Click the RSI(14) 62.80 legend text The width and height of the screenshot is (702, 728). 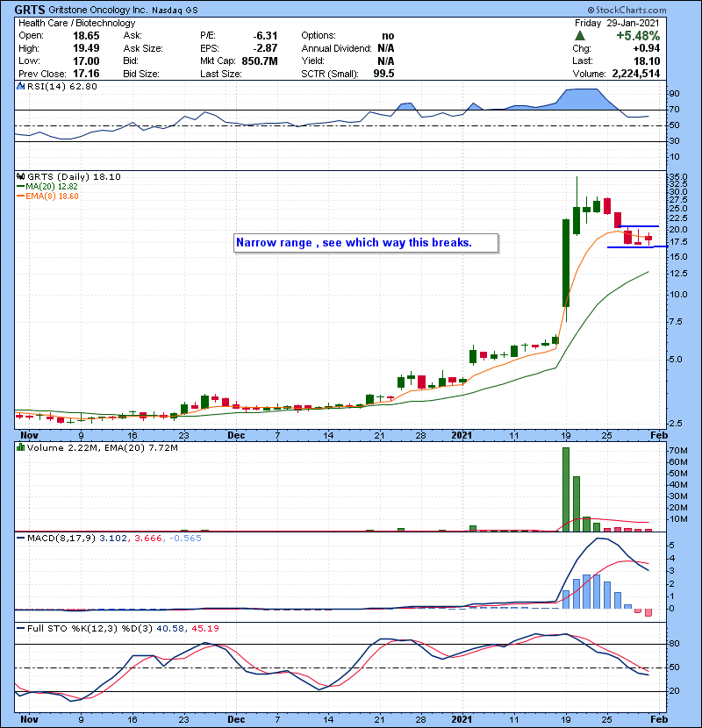62,86
